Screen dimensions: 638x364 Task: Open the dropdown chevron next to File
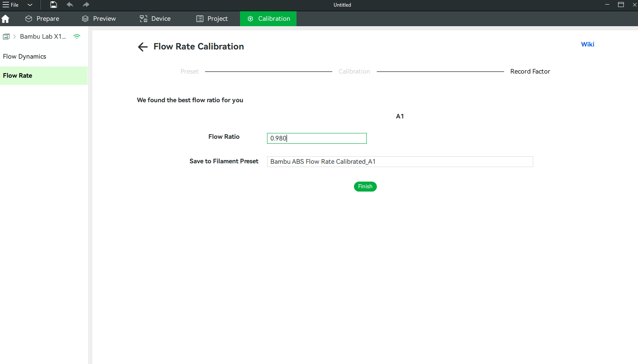(30, 5)
